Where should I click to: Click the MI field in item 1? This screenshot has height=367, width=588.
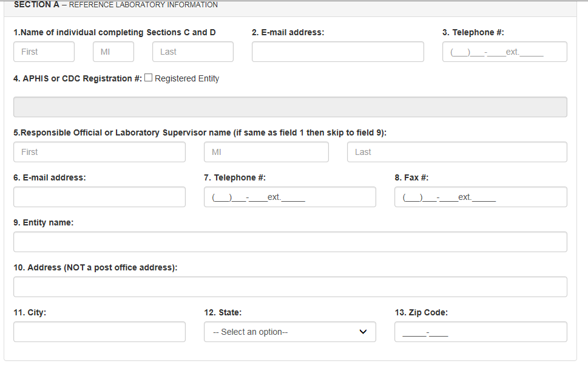coord(113,52)
